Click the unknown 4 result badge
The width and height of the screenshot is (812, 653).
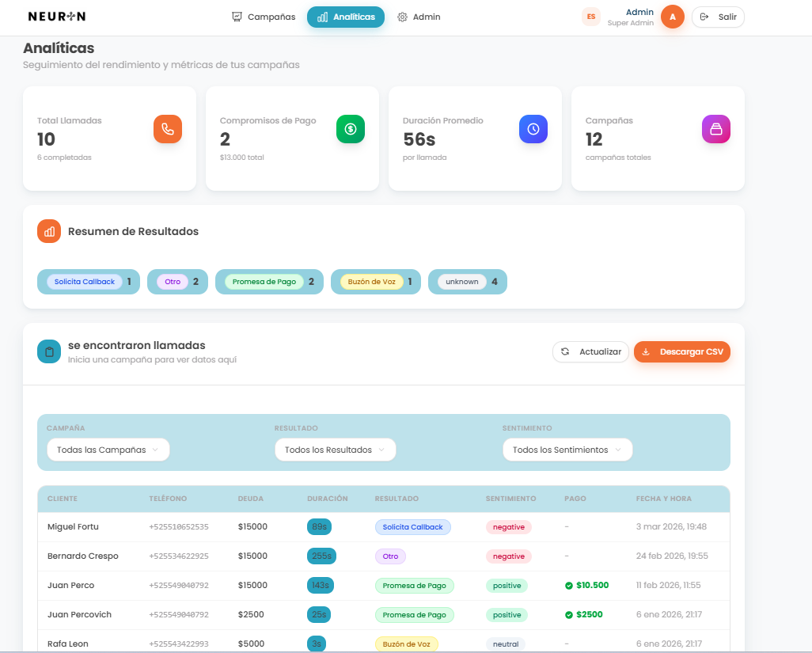click(x=467, y=281)
